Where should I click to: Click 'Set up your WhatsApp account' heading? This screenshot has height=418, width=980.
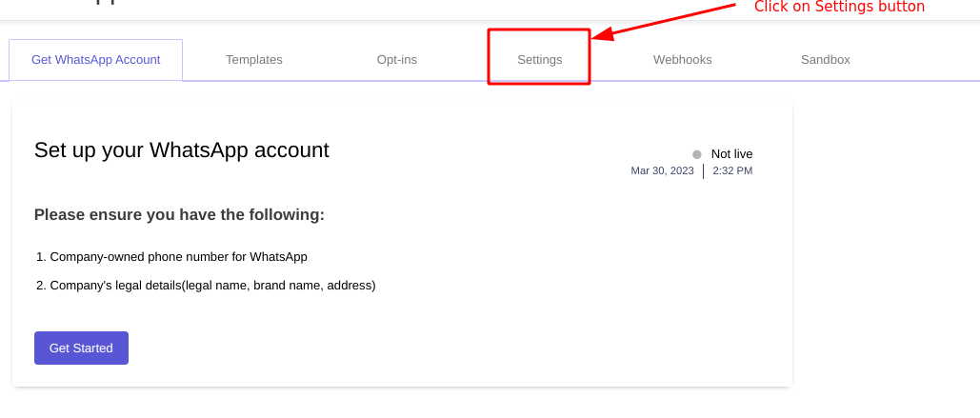(182, 150)
